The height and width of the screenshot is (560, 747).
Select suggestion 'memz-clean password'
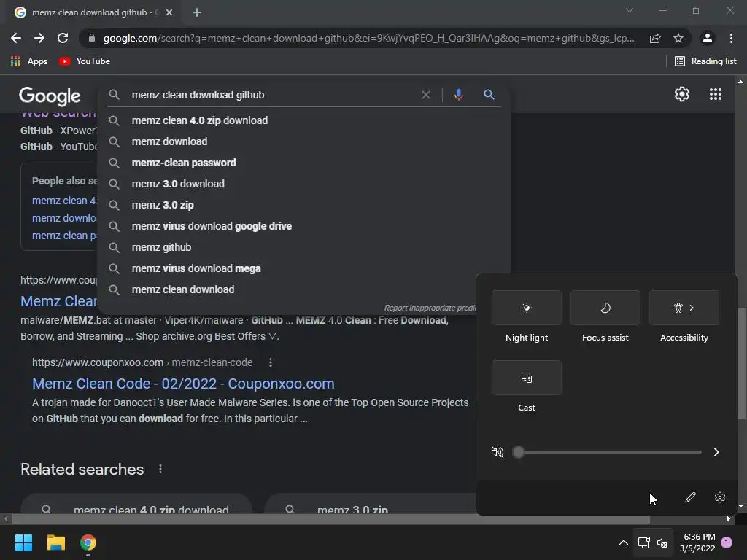pos(303,163)
